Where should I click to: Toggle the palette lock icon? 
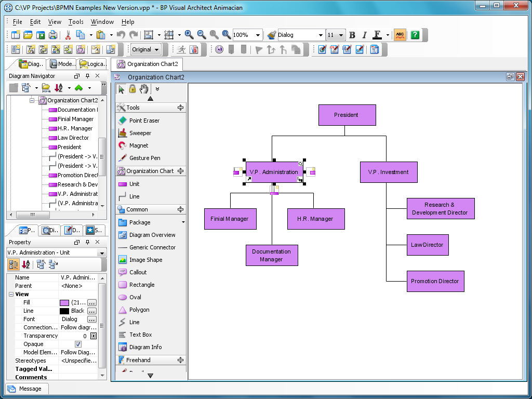pyautogui.click(x=132, y=89)
